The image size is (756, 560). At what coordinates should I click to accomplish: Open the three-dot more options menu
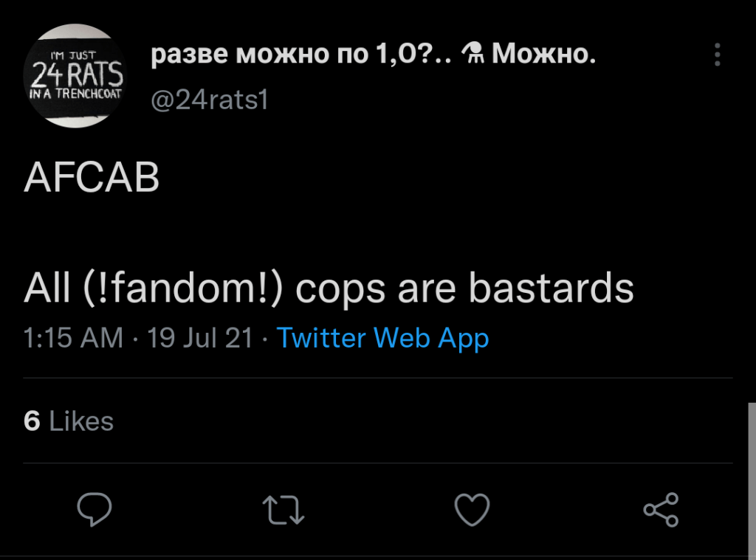(717, 55)
